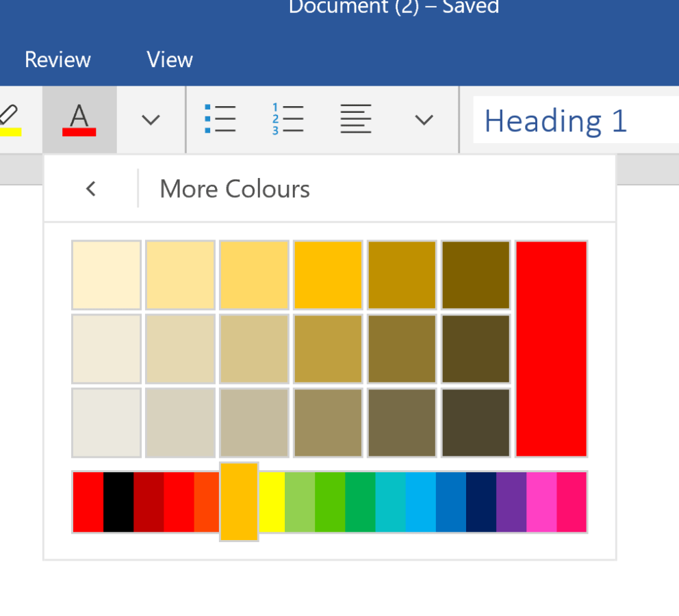Click the More Colours panel header

(x=234, y=189)
